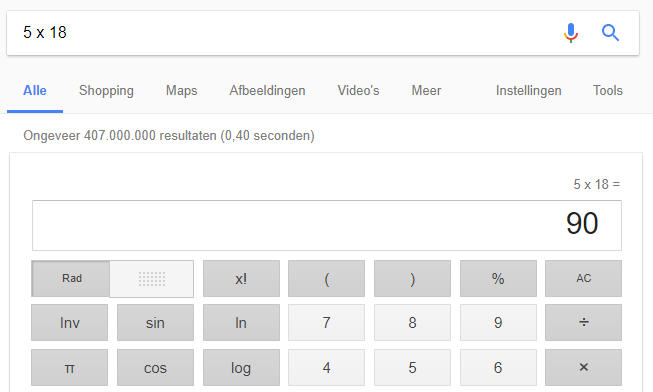Click the divide operator key

tap(583, 322)
